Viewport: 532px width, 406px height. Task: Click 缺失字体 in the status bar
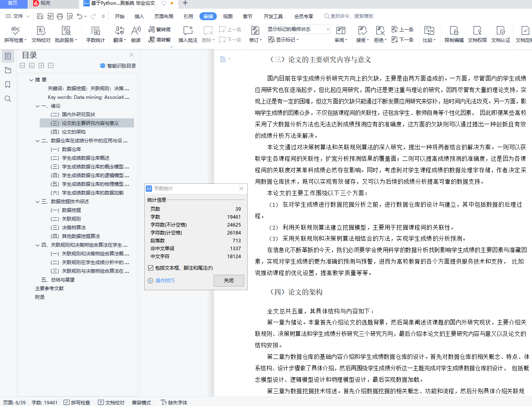click(174, 402)
